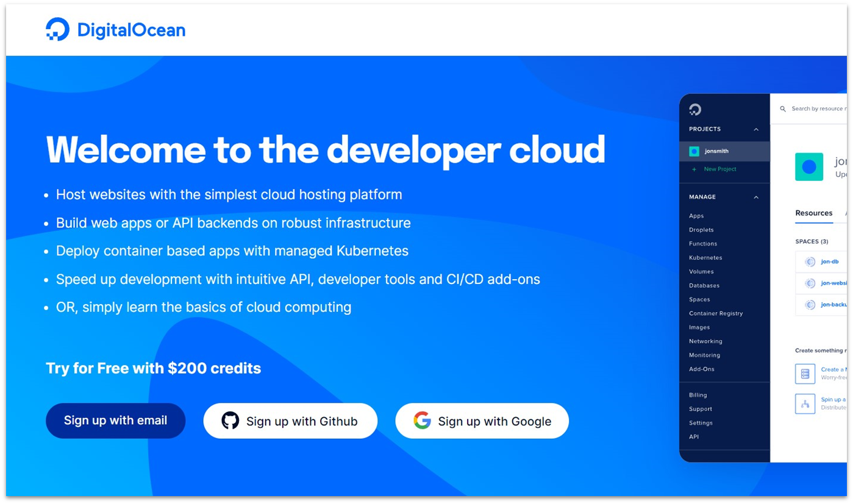
Task: Click the load balancer icon beside Spin up
Action: pos(805,403)
